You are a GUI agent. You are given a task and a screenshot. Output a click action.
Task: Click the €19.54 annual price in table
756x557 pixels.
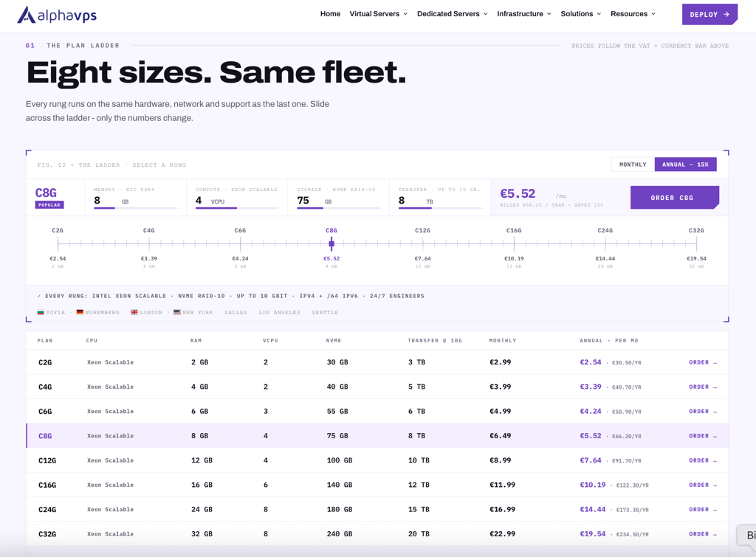[593, 534]
